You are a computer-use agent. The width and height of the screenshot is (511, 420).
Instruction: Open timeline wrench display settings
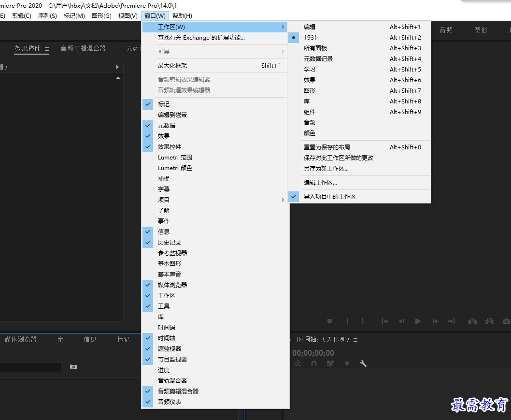point(363,363)
